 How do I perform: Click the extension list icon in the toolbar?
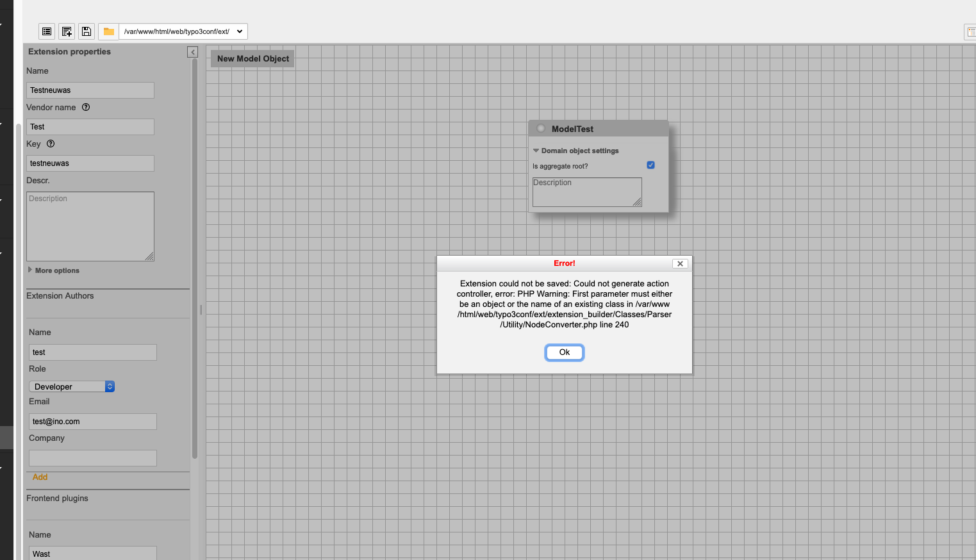[x=46, y=31]
